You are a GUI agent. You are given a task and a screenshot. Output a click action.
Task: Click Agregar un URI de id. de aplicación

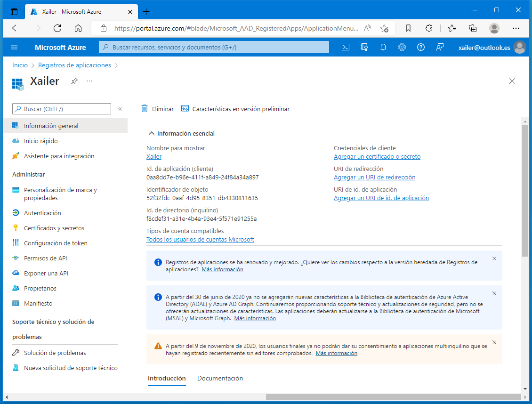(381, 198)
